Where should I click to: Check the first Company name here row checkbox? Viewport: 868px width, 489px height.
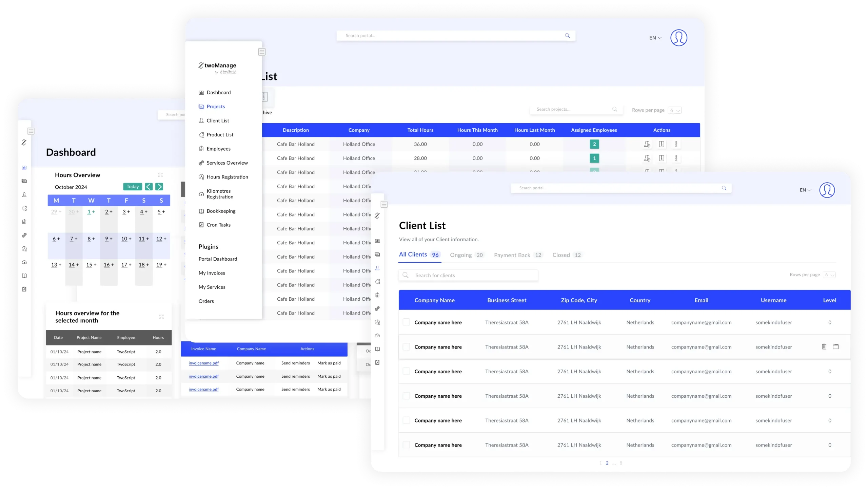click(x=406, y=322)
